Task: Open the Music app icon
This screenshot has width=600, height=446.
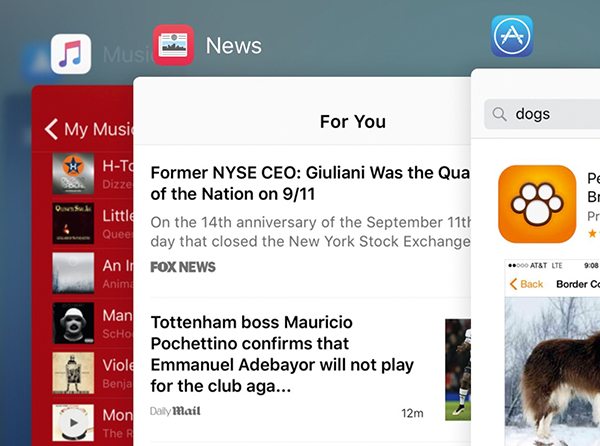Action: (x=71, y=54)
